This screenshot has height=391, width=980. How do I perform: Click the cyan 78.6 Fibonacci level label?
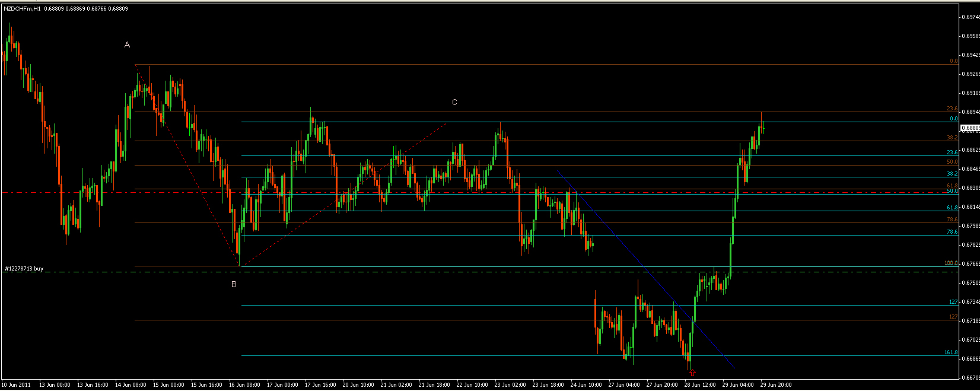coord(952,232)
